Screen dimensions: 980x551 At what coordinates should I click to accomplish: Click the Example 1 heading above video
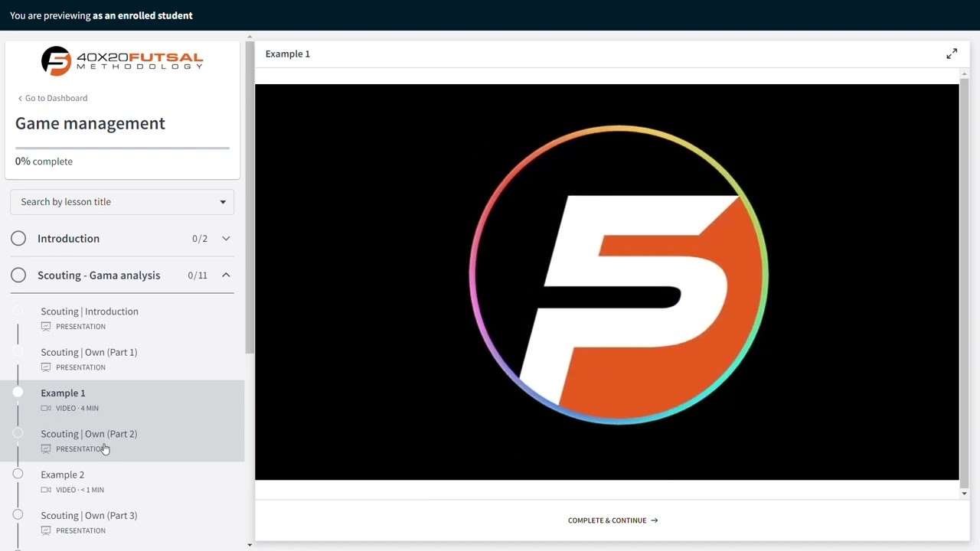pos(288,54)
